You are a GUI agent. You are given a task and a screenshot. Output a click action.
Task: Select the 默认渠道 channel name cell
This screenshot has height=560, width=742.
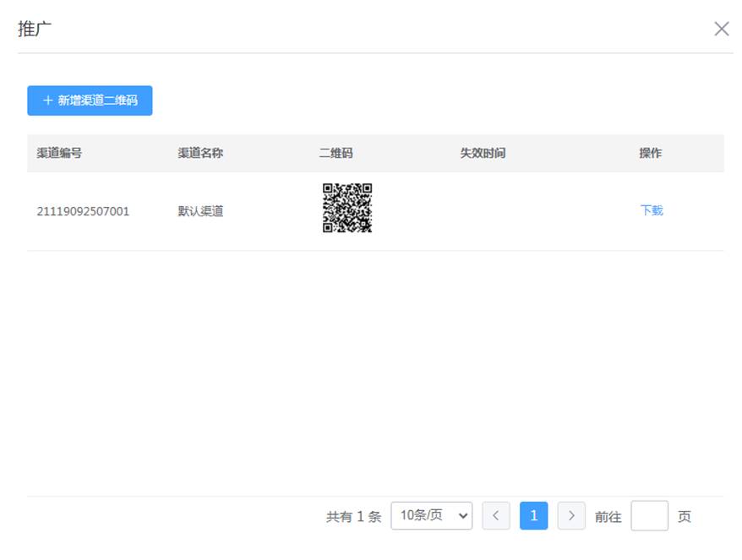point(200,211)
